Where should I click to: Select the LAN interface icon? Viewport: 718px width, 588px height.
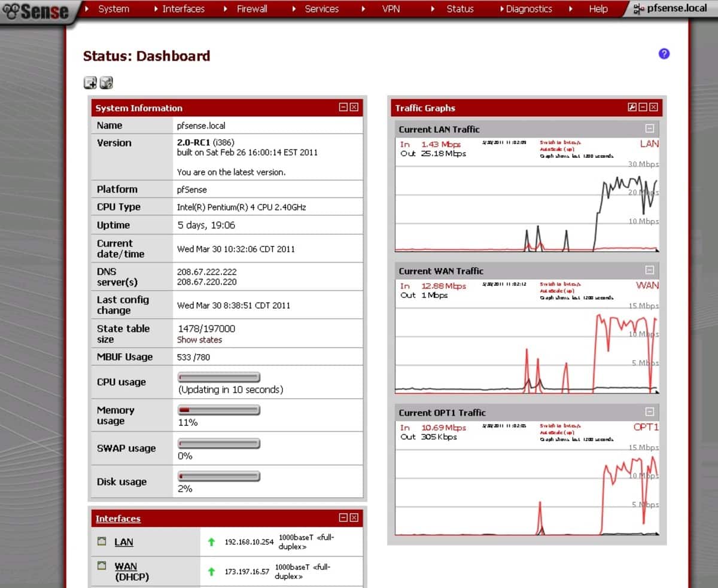[101, 541]
